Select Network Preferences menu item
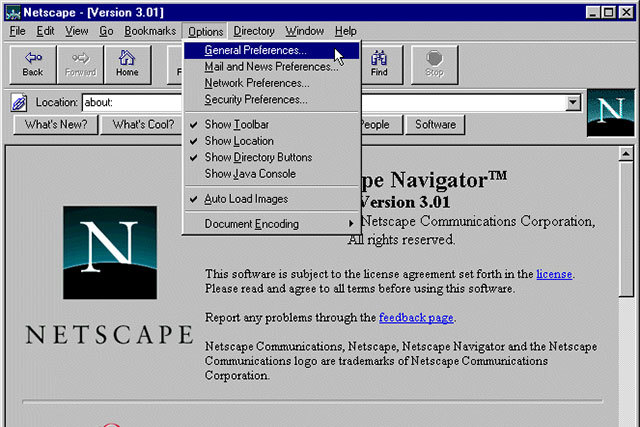Viewport: 640px width, 427px height. point(271,83)
